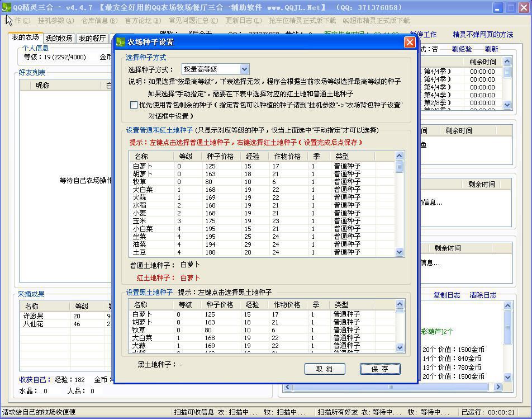Image resolution: width=532 pixels, height=419 pixels.
Task: Click the 清除日志 link
Action: click(483, 295)
